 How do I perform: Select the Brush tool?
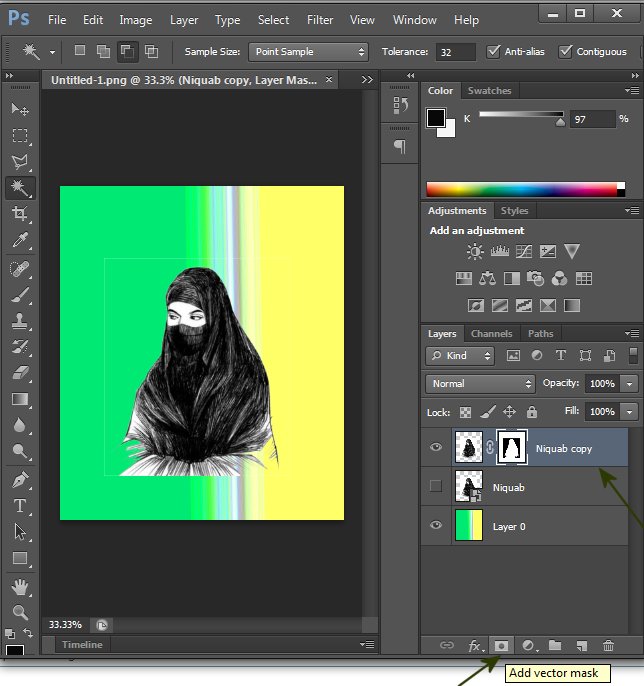[x=20, y=295]
